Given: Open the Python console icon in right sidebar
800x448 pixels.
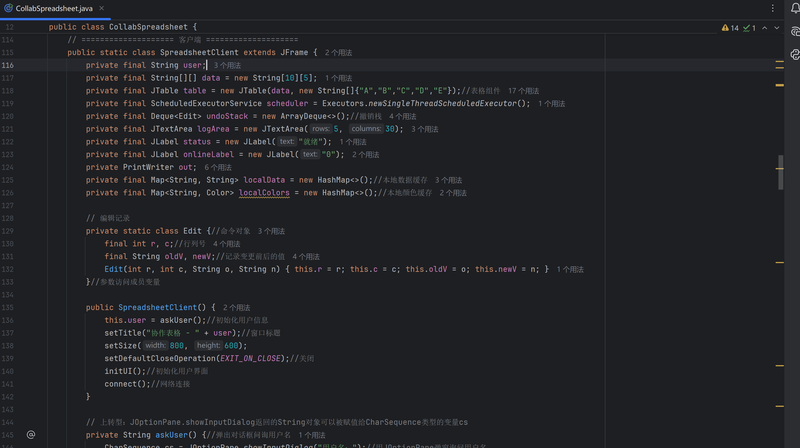Looking at the screenshot, I should 794,54.
